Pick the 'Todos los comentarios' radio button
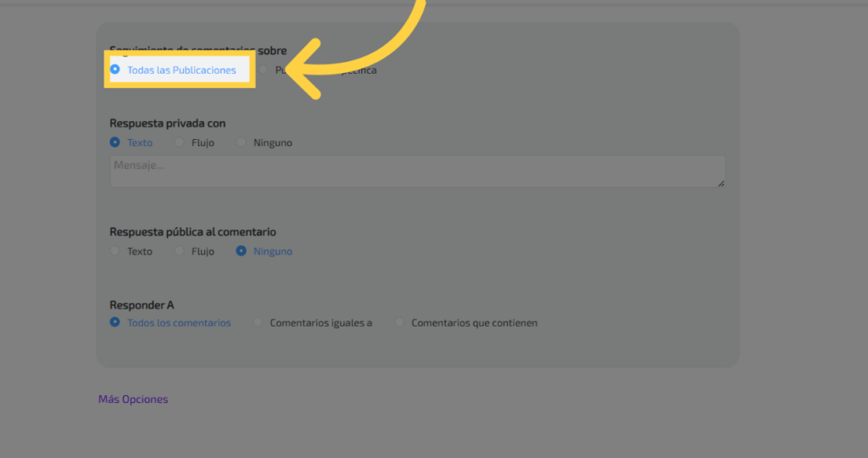Screen dimensions: 868x458 115,322
